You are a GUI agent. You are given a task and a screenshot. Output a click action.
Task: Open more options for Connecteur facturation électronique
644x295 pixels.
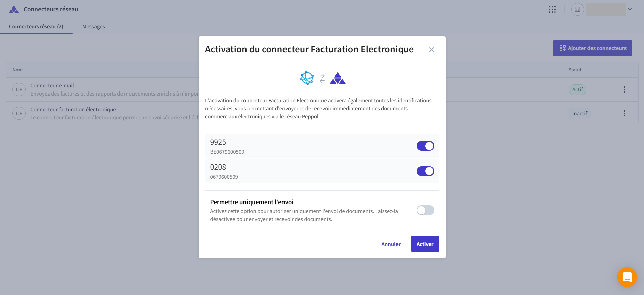pyautogui.click(x=624, y=113)
